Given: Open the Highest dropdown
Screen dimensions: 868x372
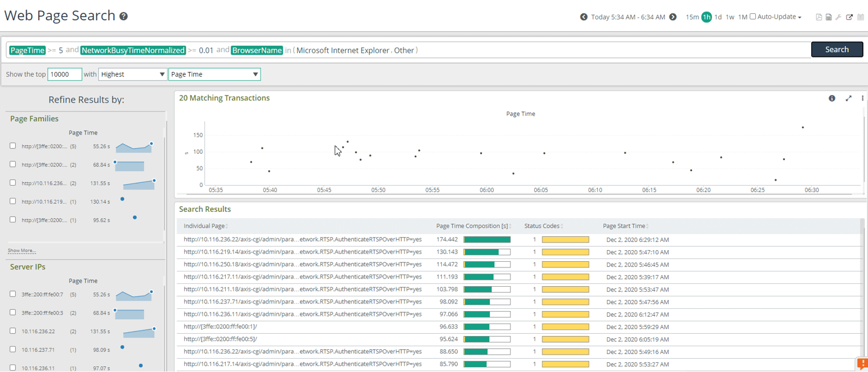Looking at the screenshot, I should 132,74.
